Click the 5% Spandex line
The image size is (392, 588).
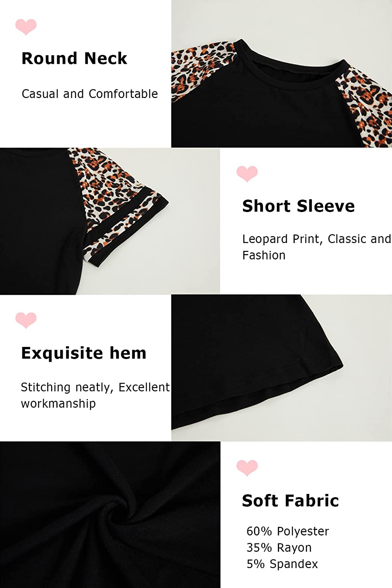click(x=282, y=564)
